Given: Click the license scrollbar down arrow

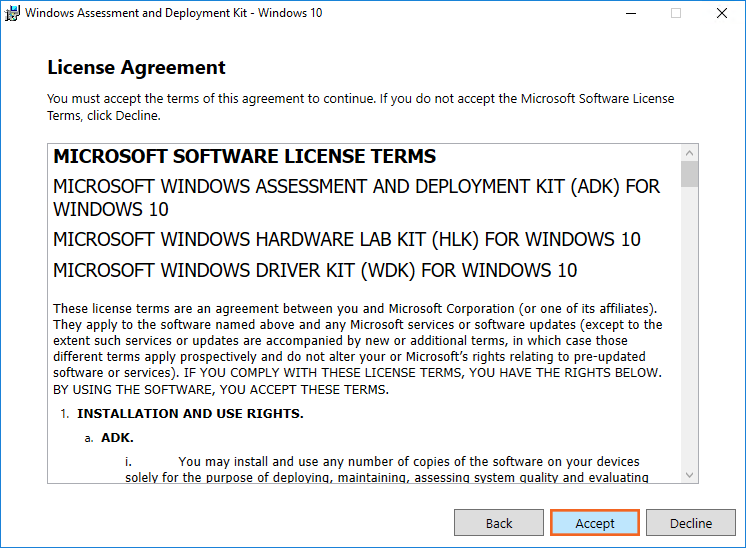Looking at the screenshot, I should coord(689,474).
